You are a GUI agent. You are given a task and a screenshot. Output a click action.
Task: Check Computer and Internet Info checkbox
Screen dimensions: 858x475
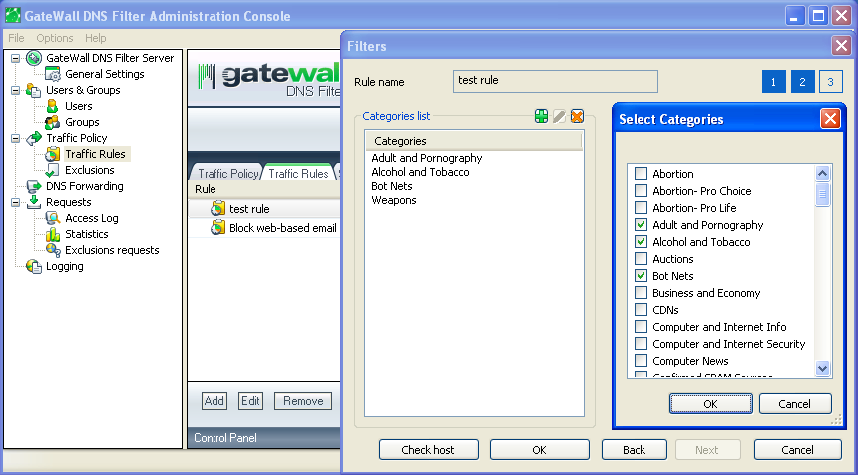pyautogui.click(x=641, y=327)
